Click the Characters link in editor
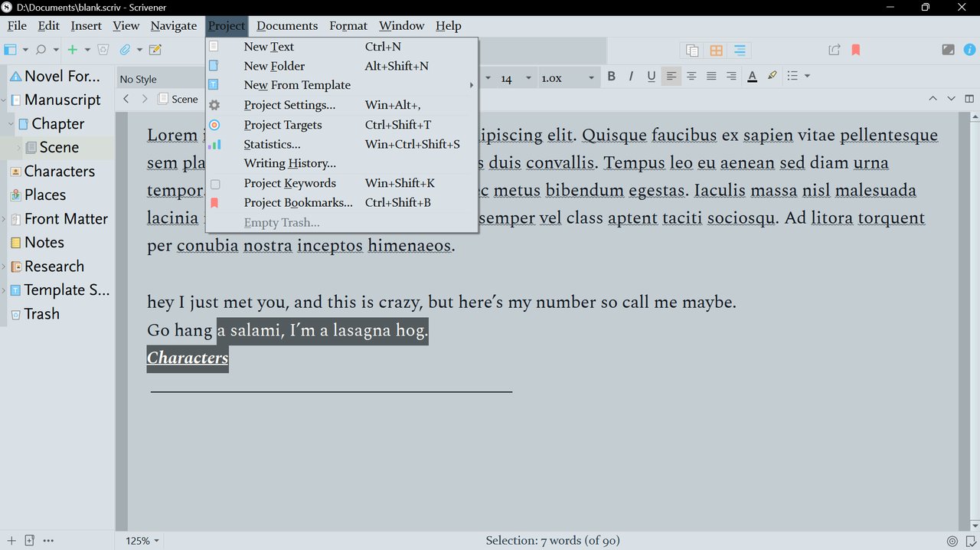The image size is (980, 550). (188, 358)
